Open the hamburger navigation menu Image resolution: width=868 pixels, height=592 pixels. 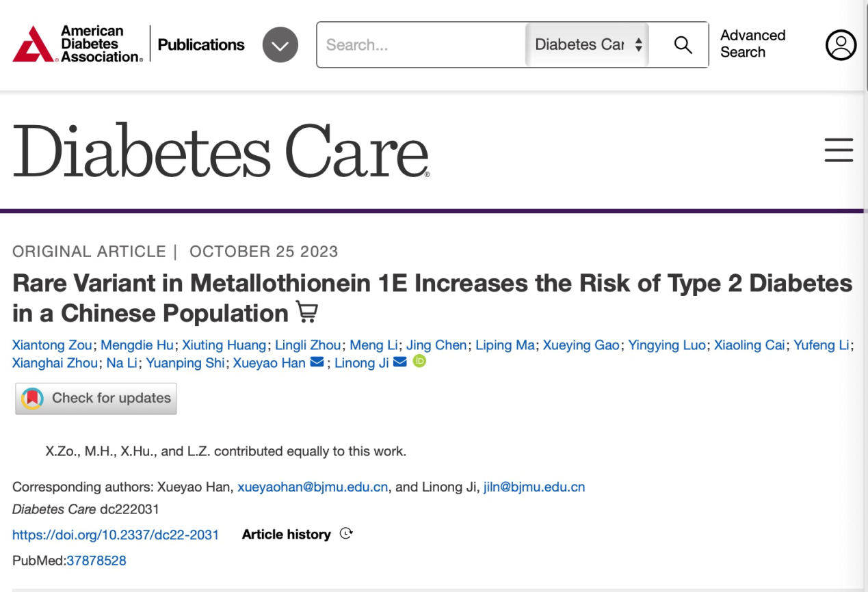tap(839, 150)
